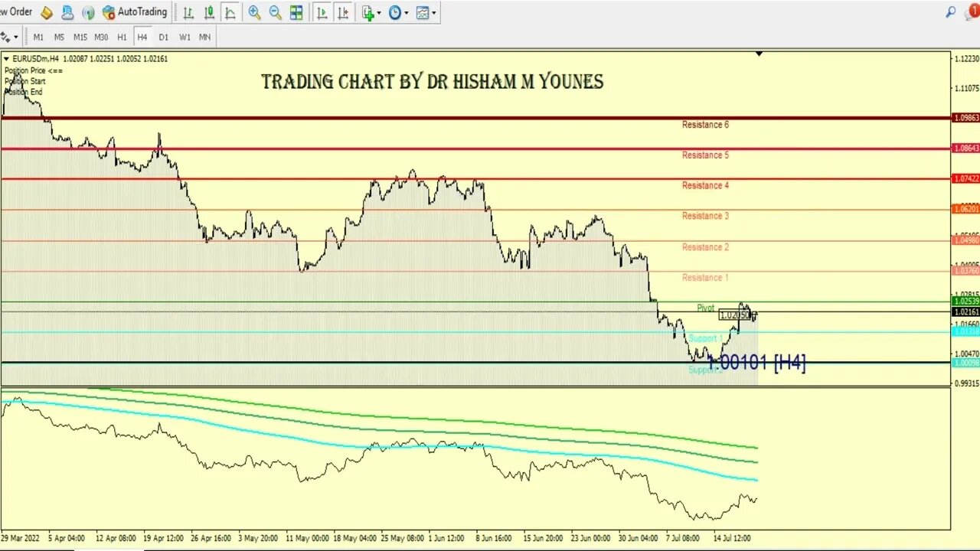
Task: Click the Resistance 4 label
Action: point(705,186)
